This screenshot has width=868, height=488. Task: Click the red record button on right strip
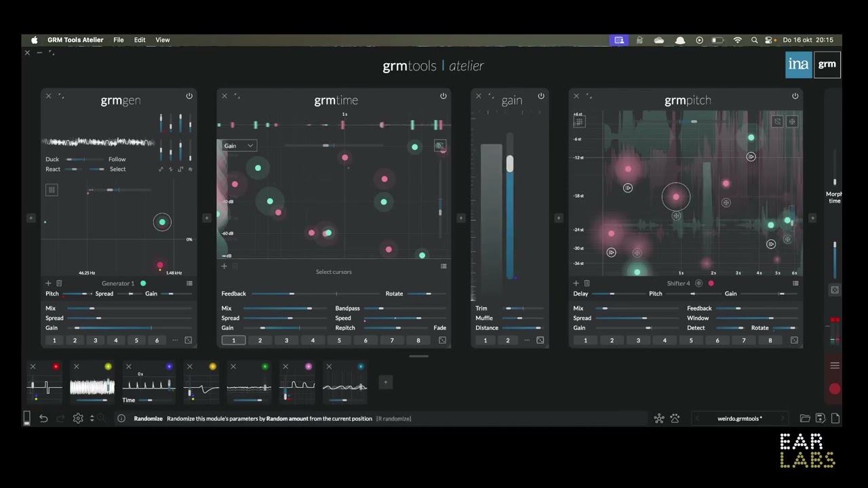[835, 389]
